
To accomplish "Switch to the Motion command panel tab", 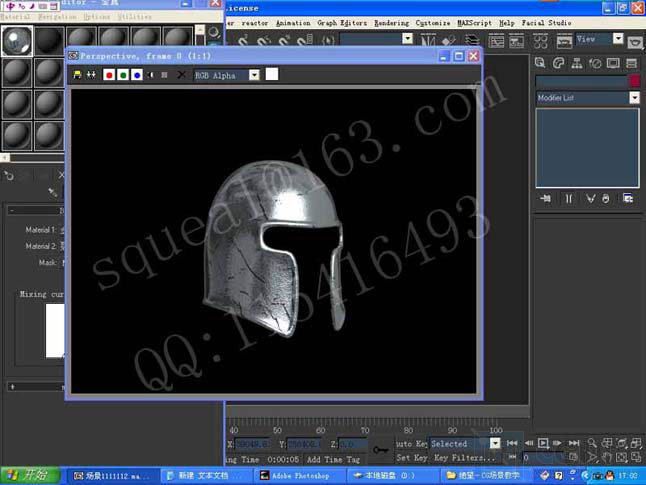I will coord(595,63).
